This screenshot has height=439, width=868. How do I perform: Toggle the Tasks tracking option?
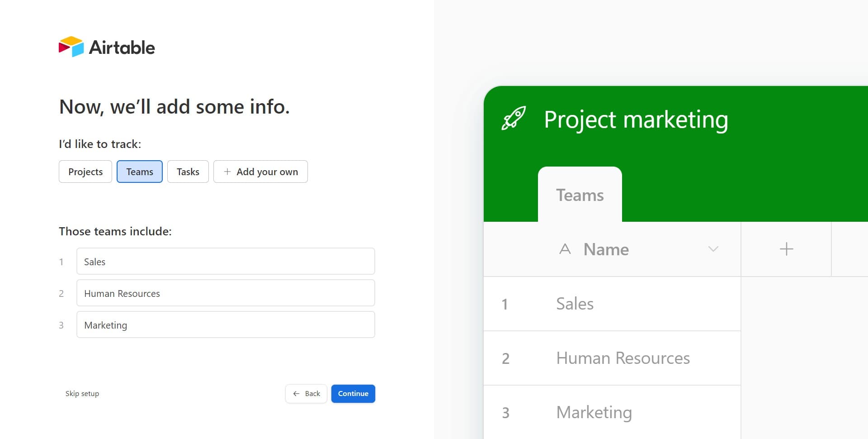click(188, 172)
